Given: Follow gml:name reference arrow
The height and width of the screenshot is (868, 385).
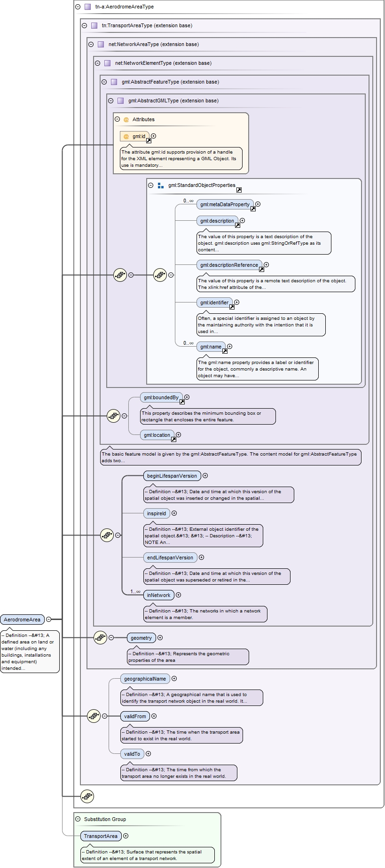Looking at the screenshot, I should coord(225,351).
